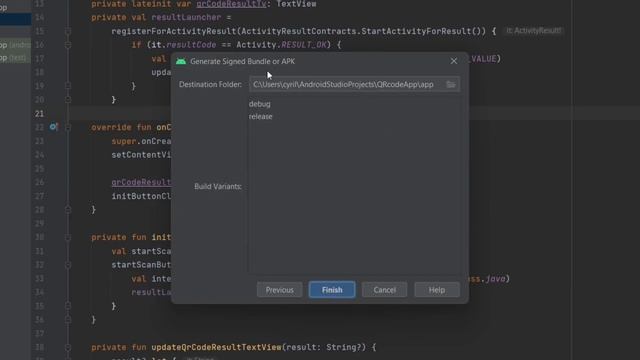
Task: Click RESULT_OK constant on line 16
Action: click(x=304, y=45)
